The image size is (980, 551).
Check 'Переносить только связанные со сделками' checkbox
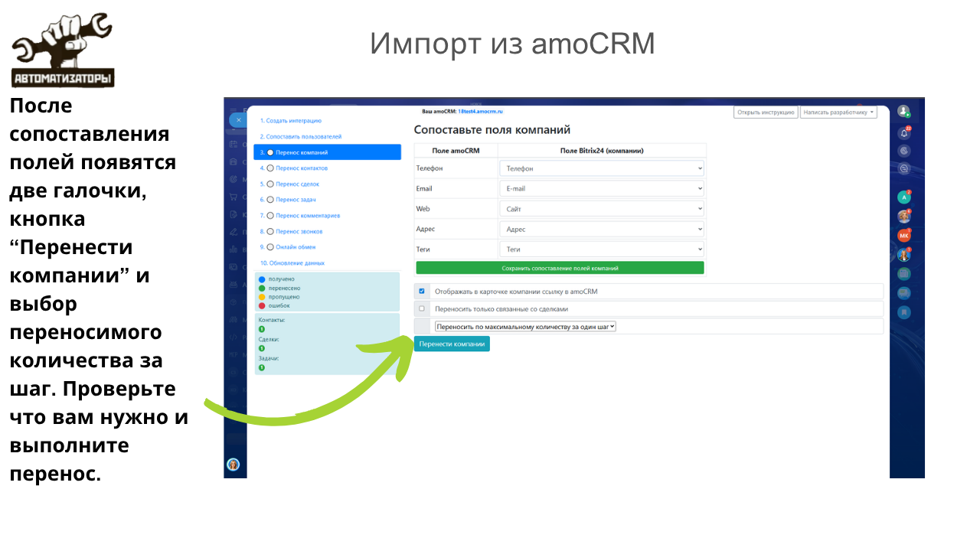pos(422,308)
